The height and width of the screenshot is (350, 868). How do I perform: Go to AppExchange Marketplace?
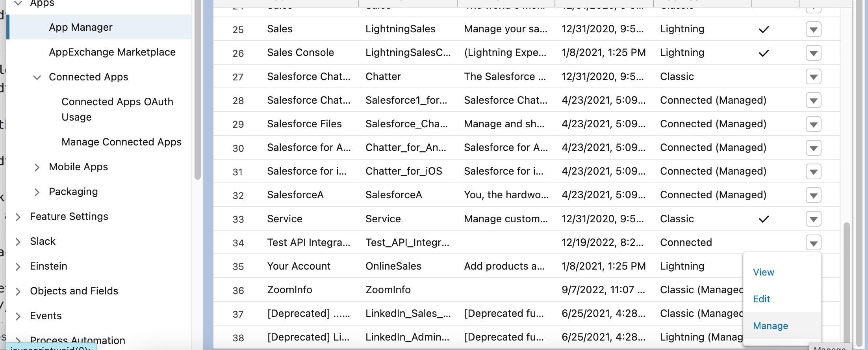coord(112,52)
